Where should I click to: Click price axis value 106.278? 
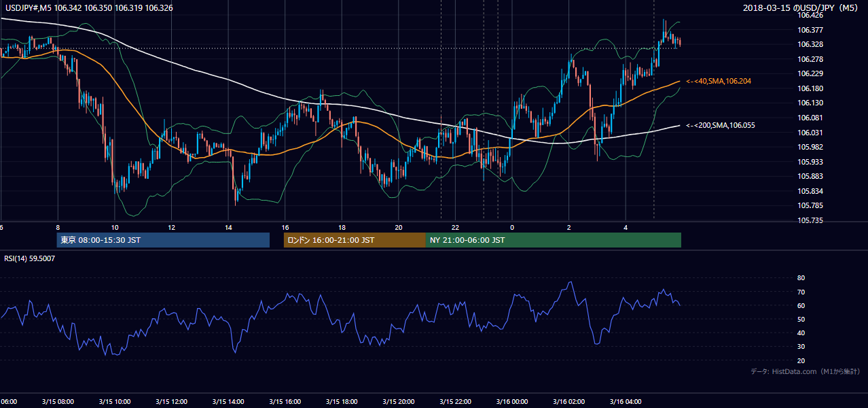coord(810,59)
